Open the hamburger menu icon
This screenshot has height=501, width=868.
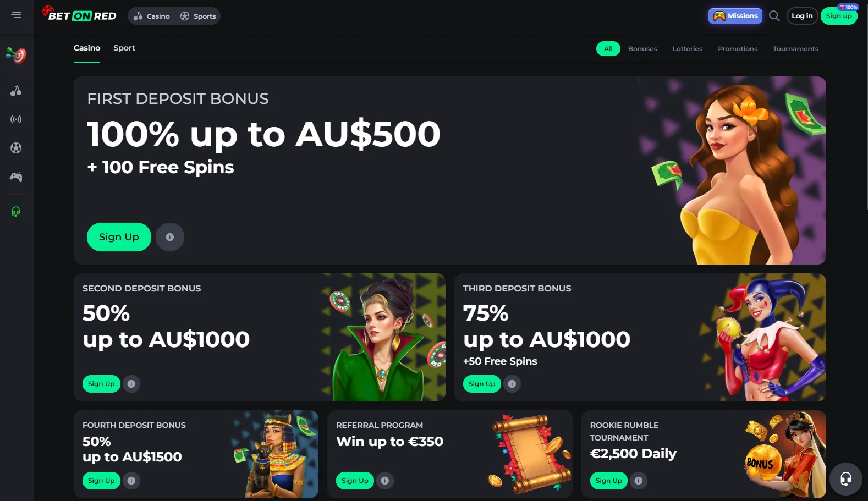(x=17, y=15)
